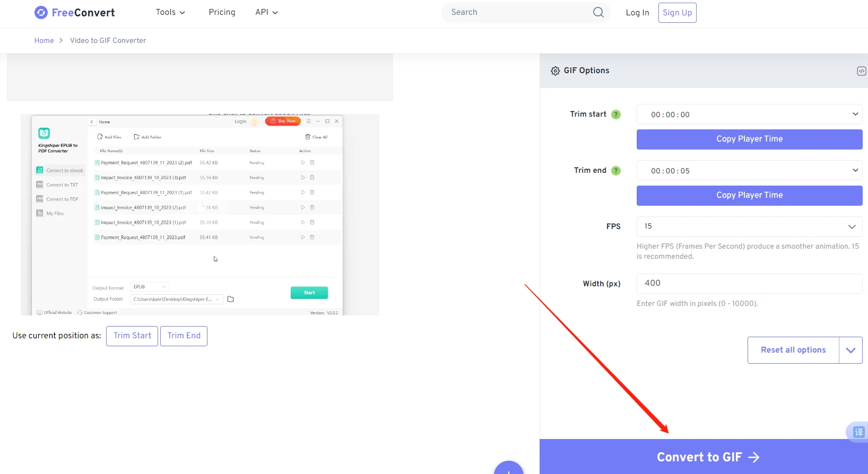This screenshot has height=474, width=868.
Task: Click the Trim end help icon
Action: click(616, 171)
